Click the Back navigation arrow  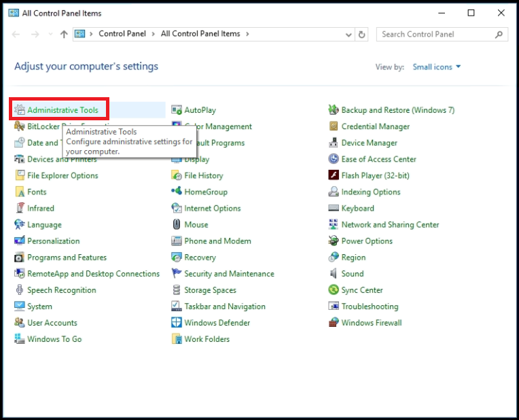pyautogui.click(x=16, y=34)
